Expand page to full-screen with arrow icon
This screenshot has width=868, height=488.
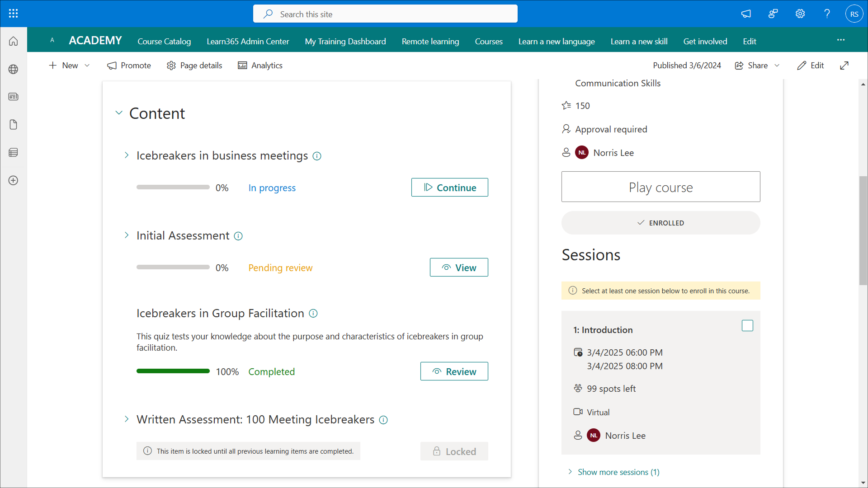[x=844, y=66]
